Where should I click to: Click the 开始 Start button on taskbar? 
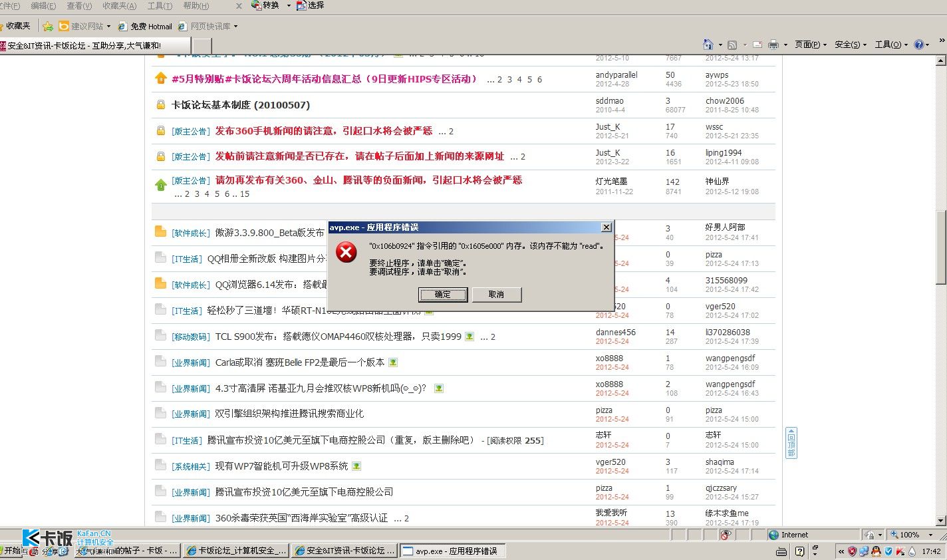click(x=12, y=551)
